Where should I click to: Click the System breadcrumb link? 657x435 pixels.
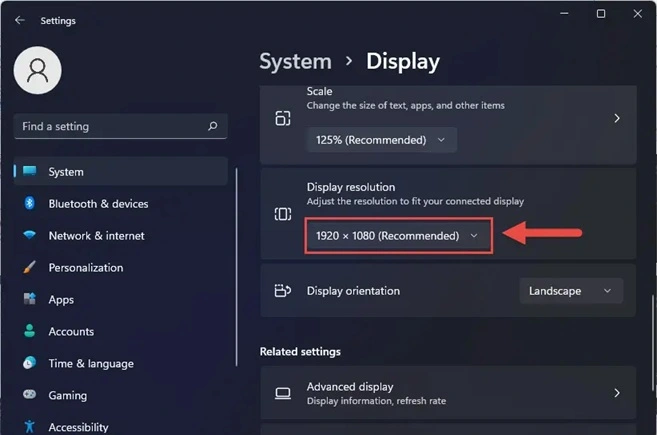(x=295, y=62)
